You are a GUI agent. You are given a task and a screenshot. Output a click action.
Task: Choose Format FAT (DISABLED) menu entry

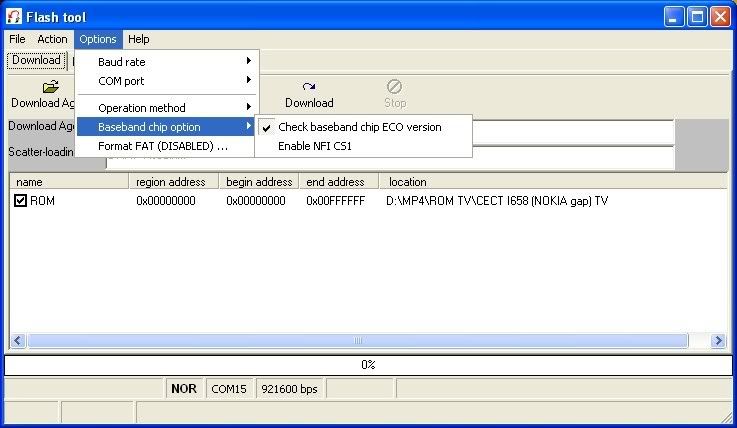pos(167,146)
